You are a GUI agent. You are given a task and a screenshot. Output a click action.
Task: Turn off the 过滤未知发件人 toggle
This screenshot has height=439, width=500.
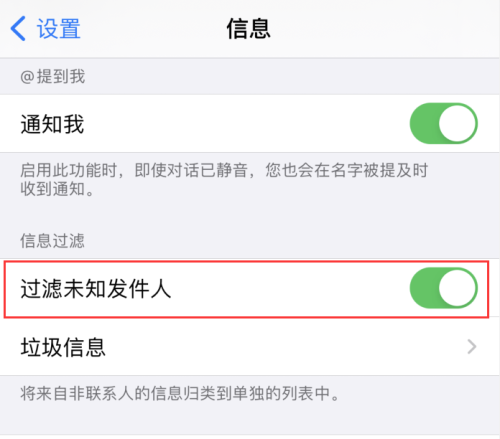click(x=444, y=288)
